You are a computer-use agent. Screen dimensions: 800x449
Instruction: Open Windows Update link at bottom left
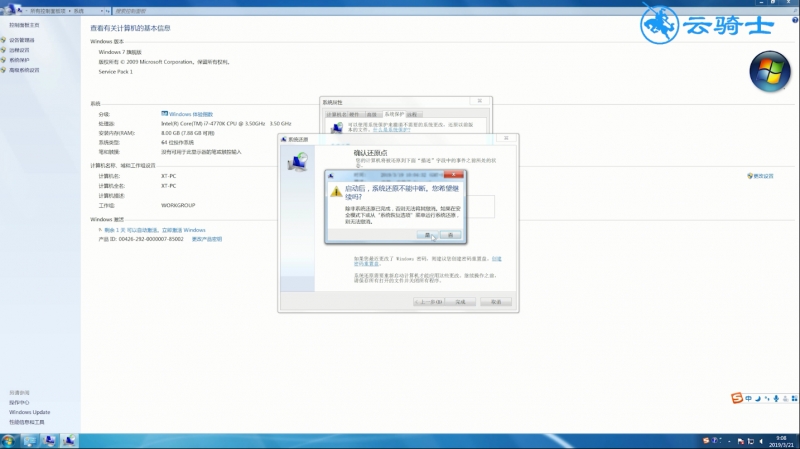coord(30,412)
